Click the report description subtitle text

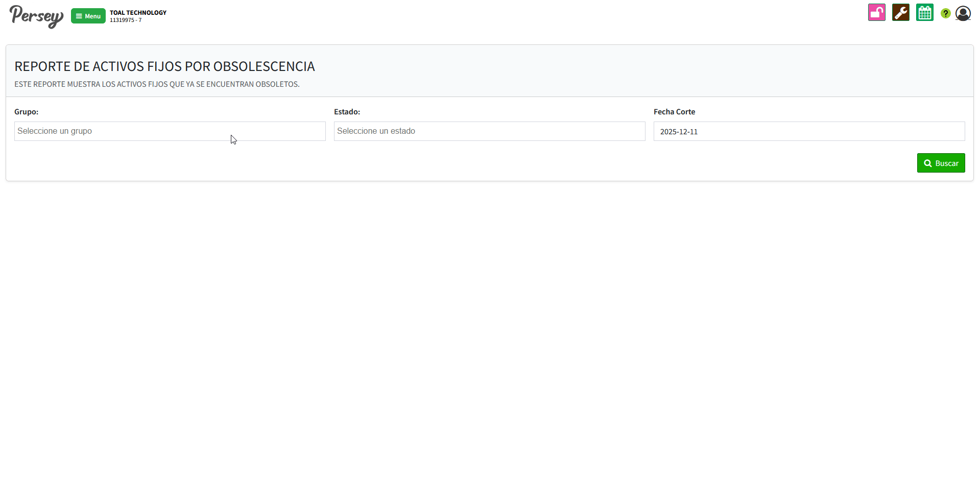pyautogui.click(x=157, y=84)
